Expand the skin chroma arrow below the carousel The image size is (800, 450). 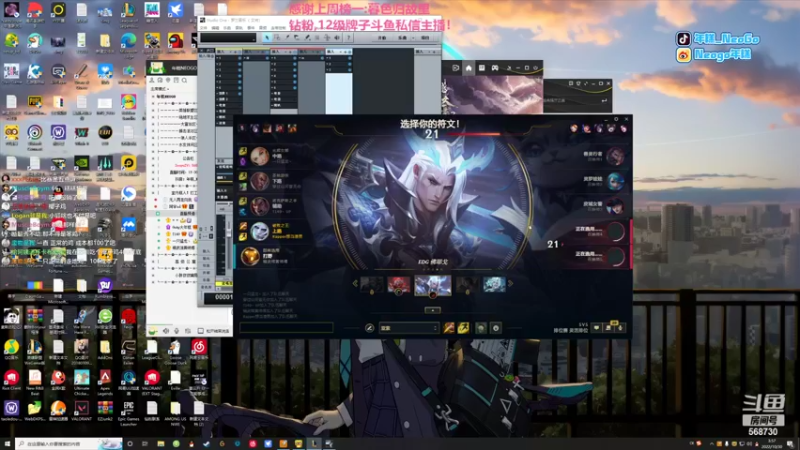433,310
